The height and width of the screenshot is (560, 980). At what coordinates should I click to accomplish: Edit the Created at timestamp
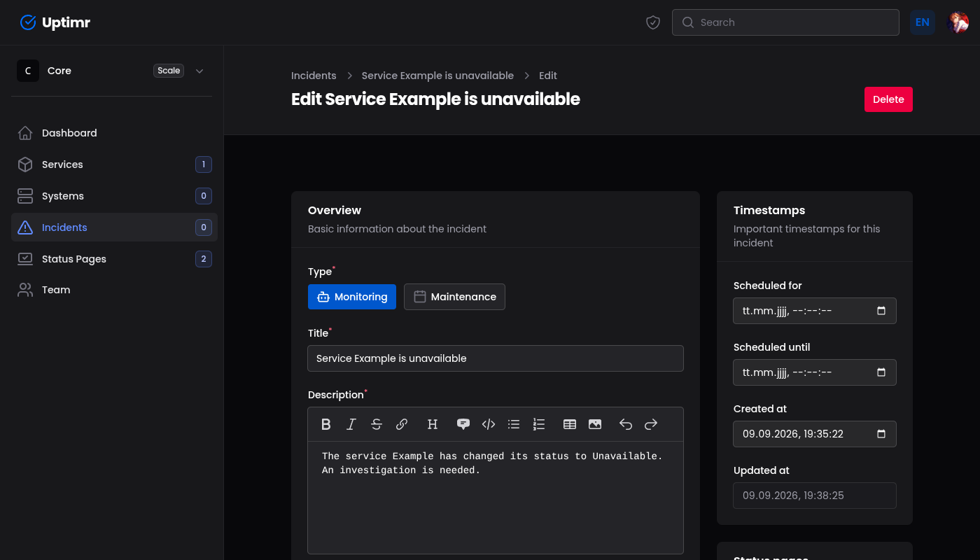tap(815, 434)
